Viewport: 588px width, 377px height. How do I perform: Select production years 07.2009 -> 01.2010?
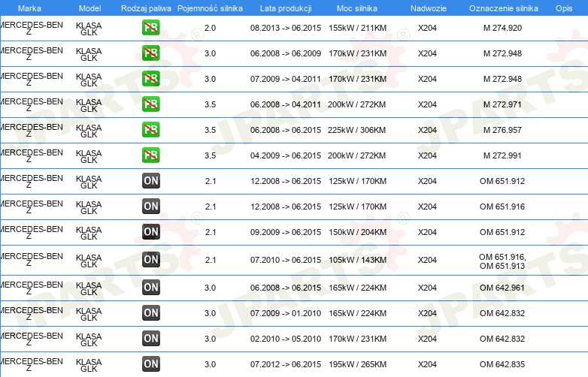pos(286,313)
